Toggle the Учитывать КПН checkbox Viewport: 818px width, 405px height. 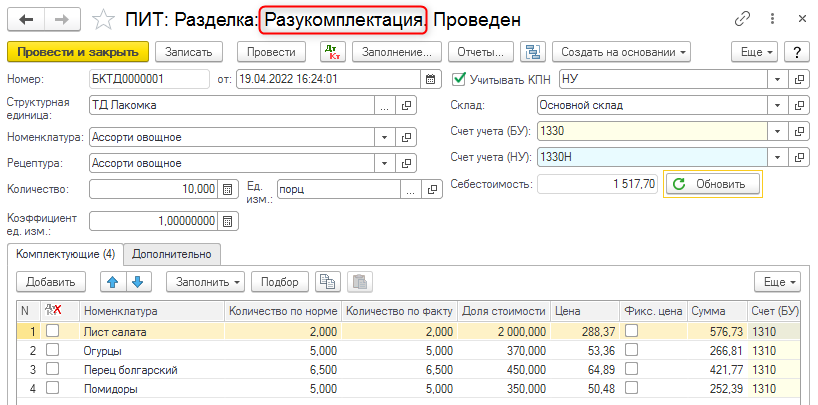pos(460,80)
